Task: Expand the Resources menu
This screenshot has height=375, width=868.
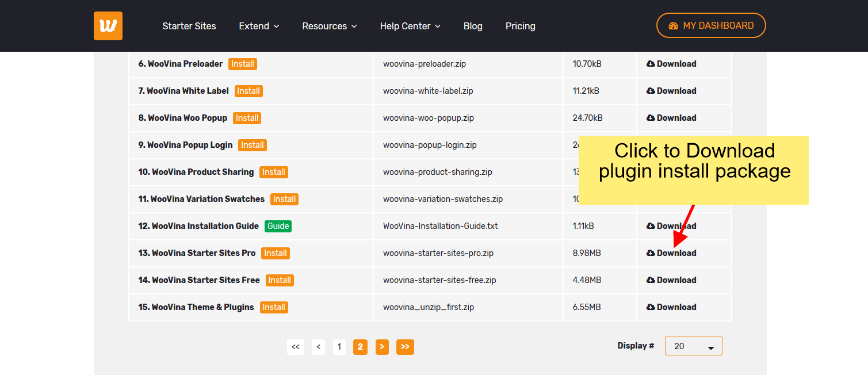Action: click(x=330, y=26)
